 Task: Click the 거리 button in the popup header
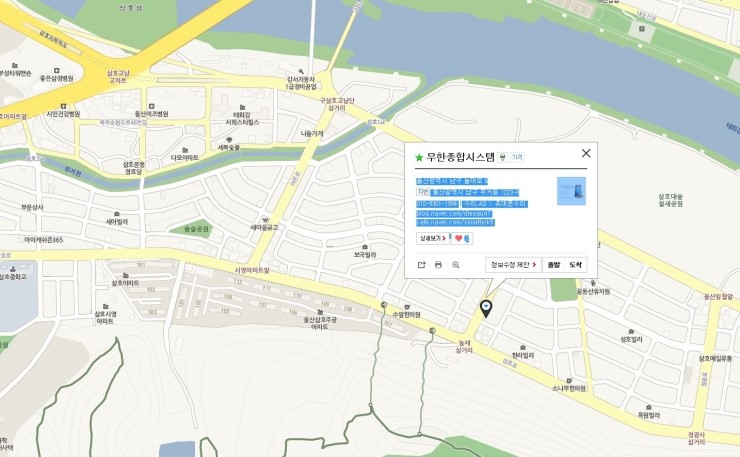pos(517,157)
